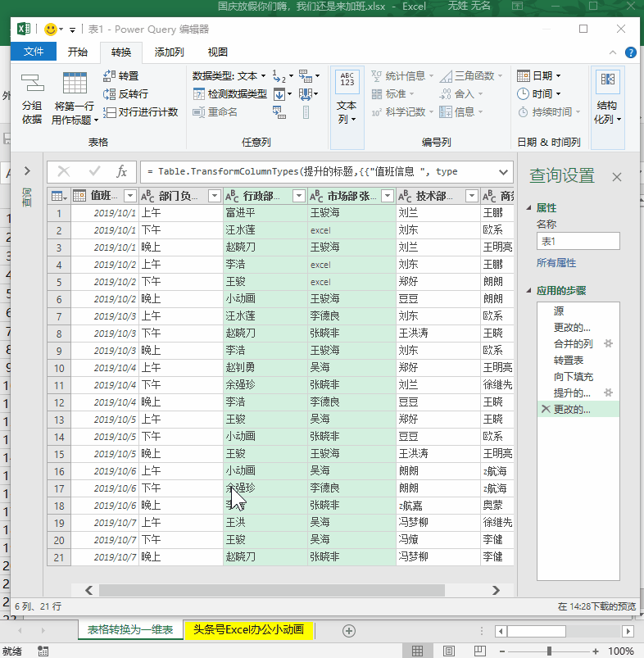This screenshot has width=644, height=658.
Task: Click the Unpivot Columns icon
Action: click(x=306, y=76)
